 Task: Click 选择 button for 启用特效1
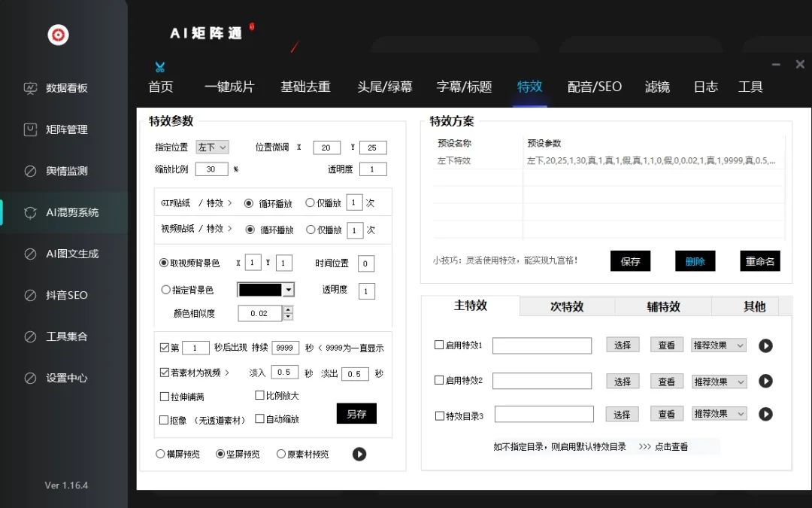[623, 345]
